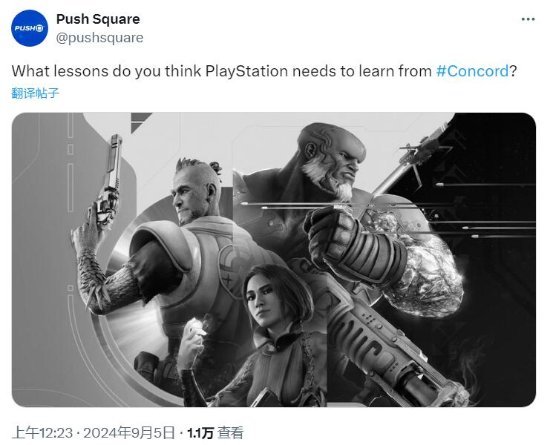Image resolution: width=550 pixels, height=445 pixels.
Task: Open the Push Square profile avatar
Action: point(29,28)
